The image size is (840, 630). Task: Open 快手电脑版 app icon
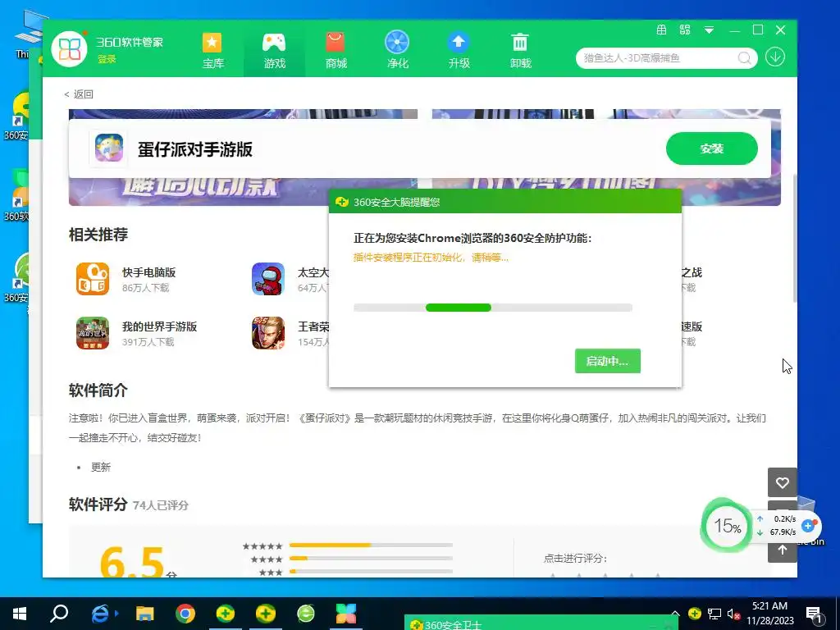click(x=93, y=279)
